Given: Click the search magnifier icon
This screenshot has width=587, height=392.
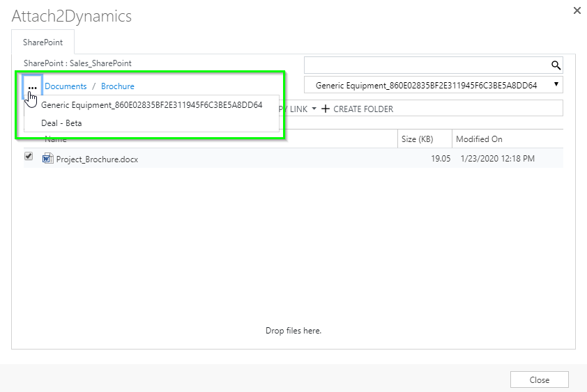Looking at the screenshot, I should pos(556,65).
